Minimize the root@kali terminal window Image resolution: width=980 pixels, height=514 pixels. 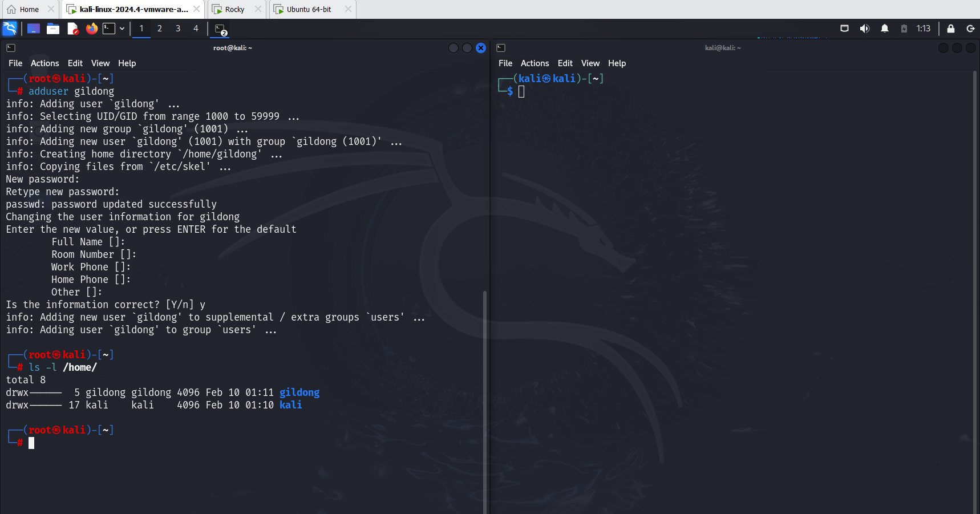click(453, 48)
